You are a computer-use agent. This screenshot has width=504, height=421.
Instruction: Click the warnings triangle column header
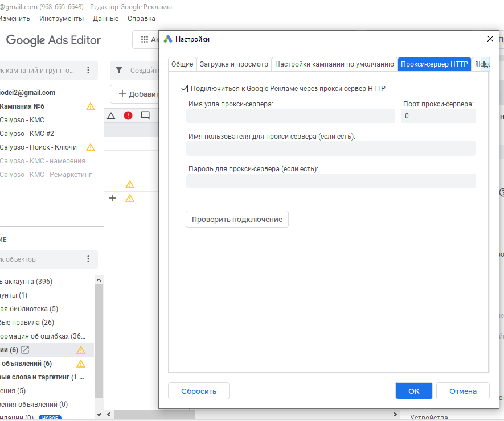point(111,115)
